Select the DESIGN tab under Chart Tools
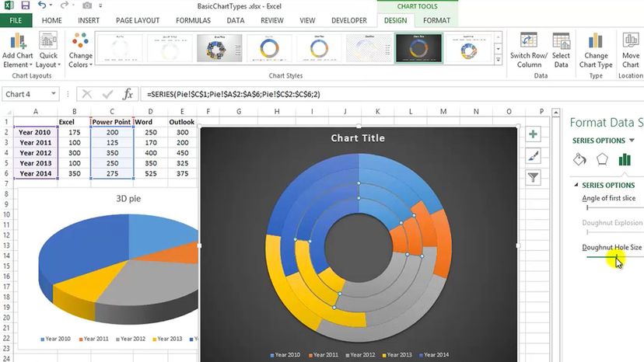 [x=396, y=20]
